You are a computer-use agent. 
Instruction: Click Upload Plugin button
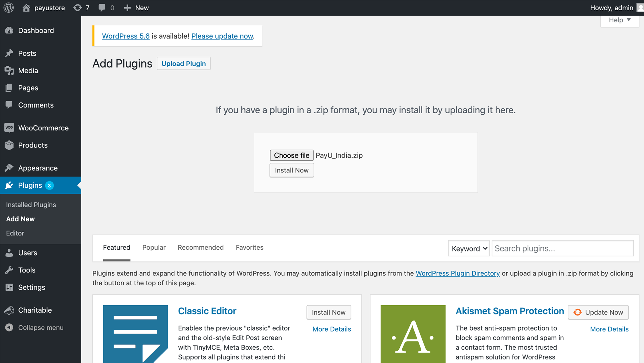(183, 63)
